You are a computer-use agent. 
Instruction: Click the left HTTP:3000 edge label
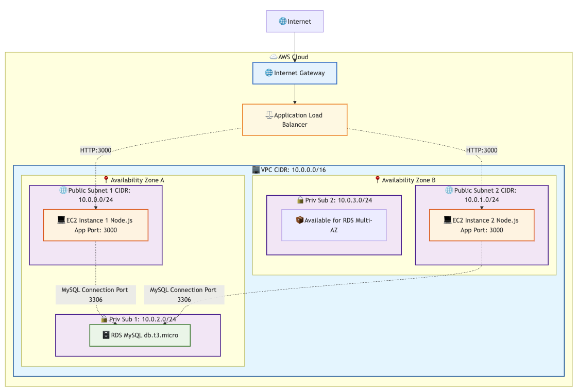pyautogui.click(x=96, y=150)
